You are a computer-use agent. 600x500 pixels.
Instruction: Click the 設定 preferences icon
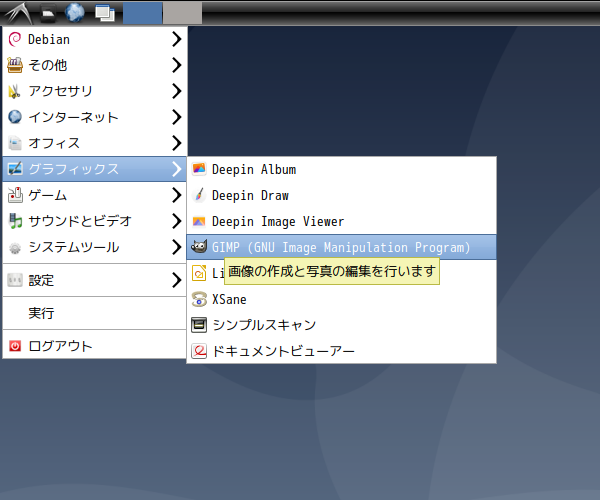coord(15,280)
